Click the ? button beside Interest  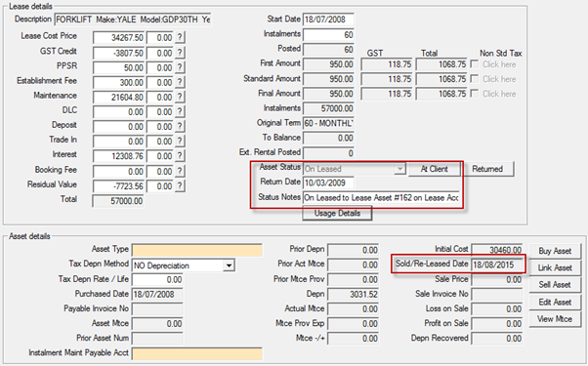181,156
